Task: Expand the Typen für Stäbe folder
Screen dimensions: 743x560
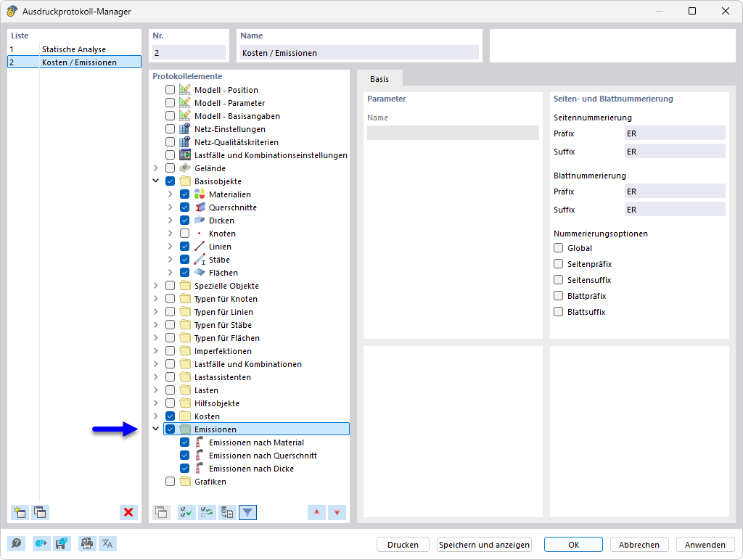Action: coord(155,325)
